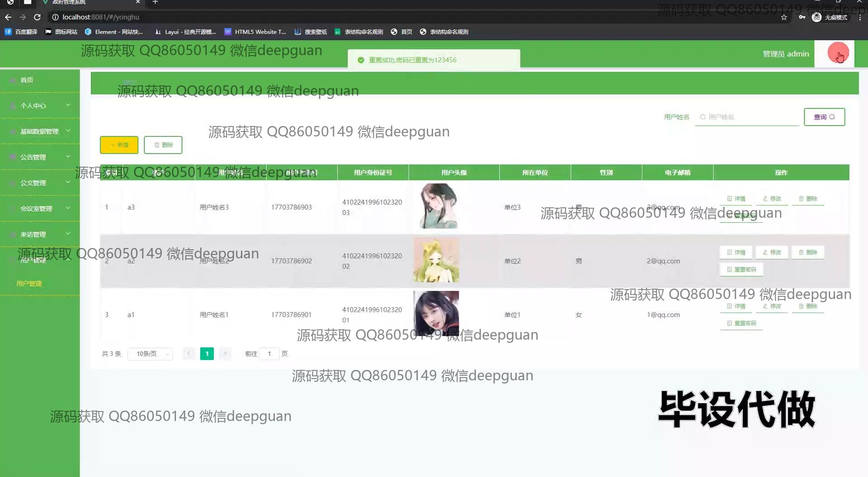Click 删除 for user a1

coord(808,306)
